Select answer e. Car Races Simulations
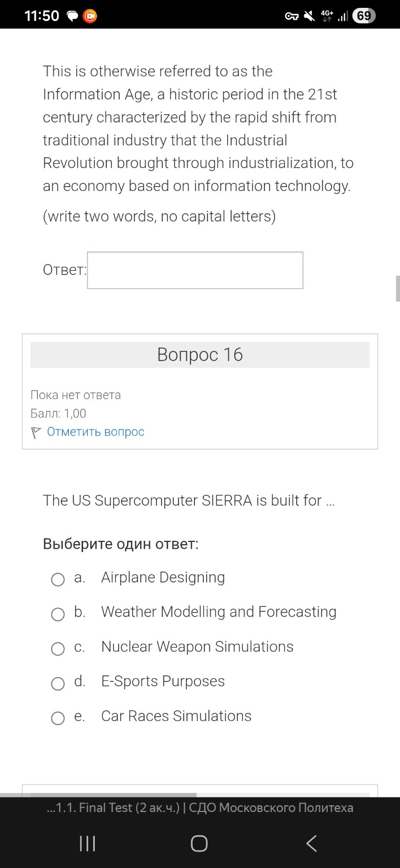Screen dimensions: 400x868 coord(58,718)
